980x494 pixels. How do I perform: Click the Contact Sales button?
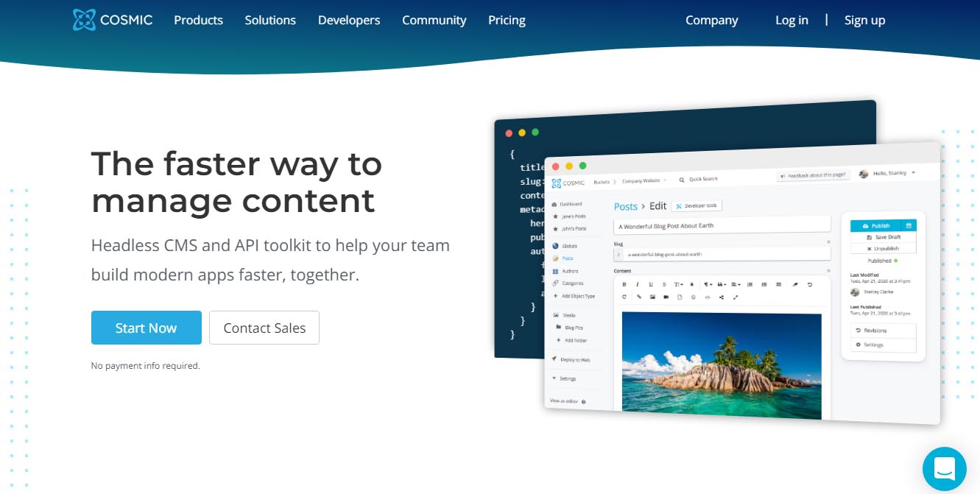(x=264, y=328)
